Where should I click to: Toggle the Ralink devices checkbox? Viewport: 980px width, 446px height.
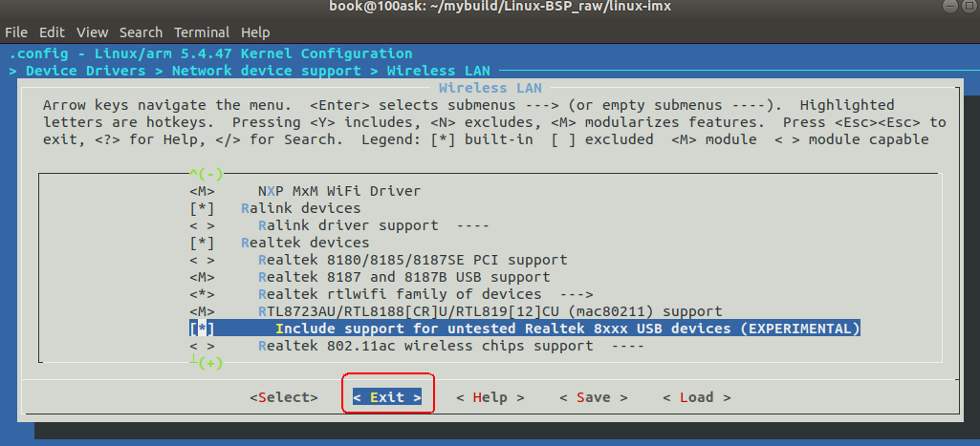[202, 208]
